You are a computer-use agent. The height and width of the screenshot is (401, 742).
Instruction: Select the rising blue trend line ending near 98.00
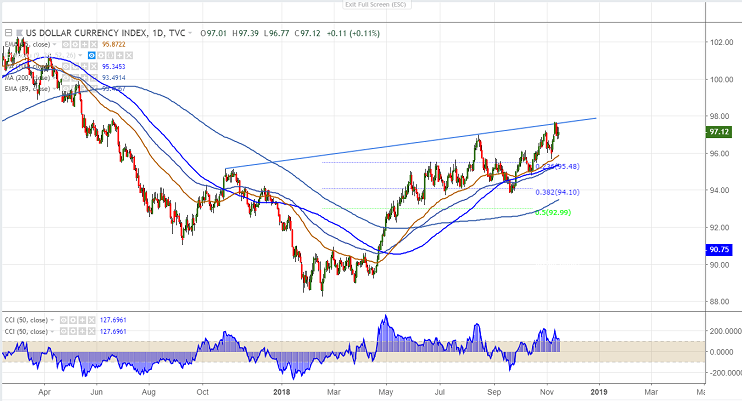click(410, 143)
